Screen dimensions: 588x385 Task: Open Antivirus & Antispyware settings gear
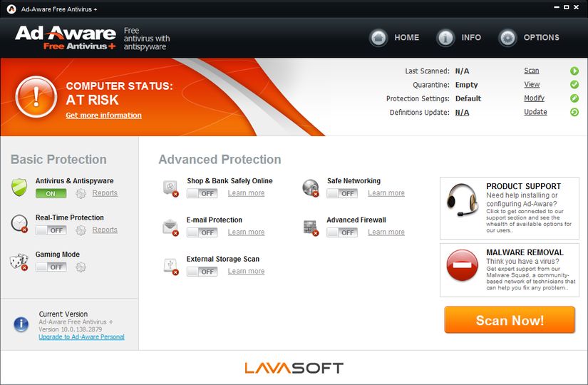81,193
